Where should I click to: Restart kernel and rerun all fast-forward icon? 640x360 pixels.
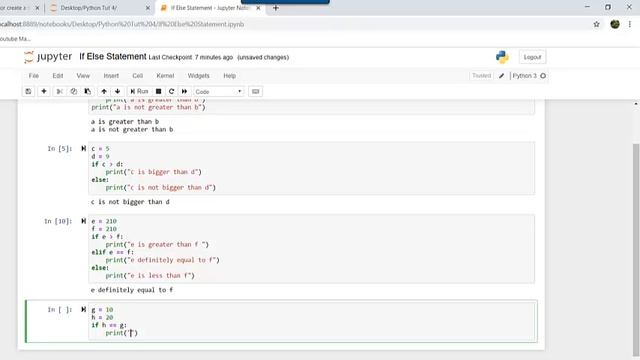[x=184, y=91]
